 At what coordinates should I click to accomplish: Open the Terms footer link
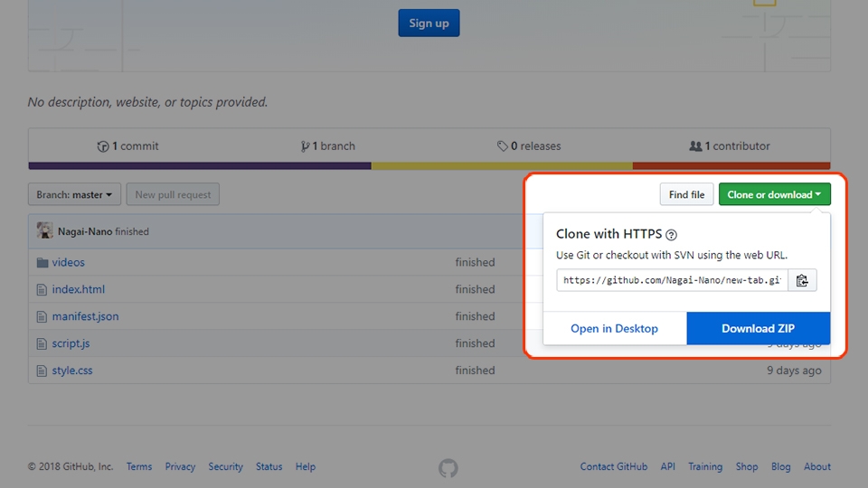[139, 466]
